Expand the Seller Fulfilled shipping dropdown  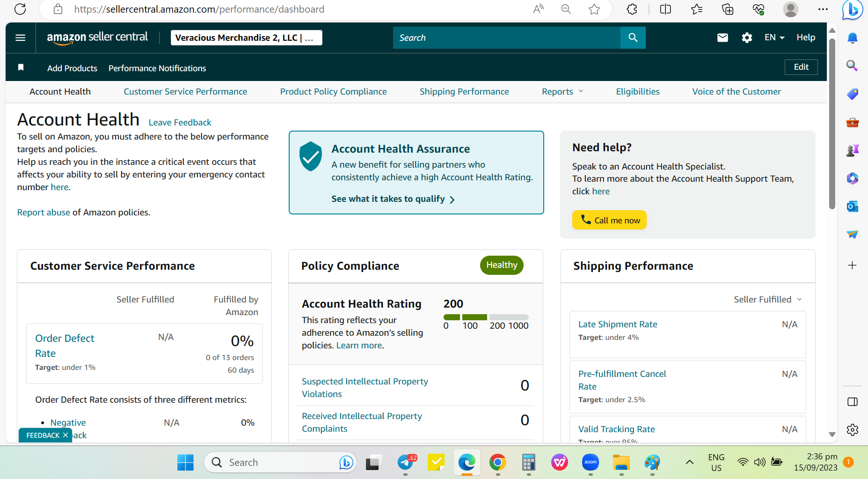point(768,300)
